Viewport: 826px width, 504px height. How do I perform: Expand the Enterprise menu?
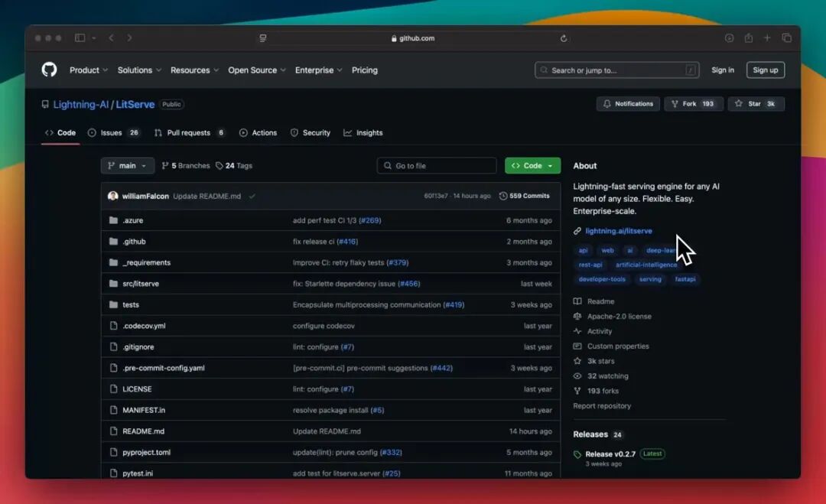[x=318, y=70]
